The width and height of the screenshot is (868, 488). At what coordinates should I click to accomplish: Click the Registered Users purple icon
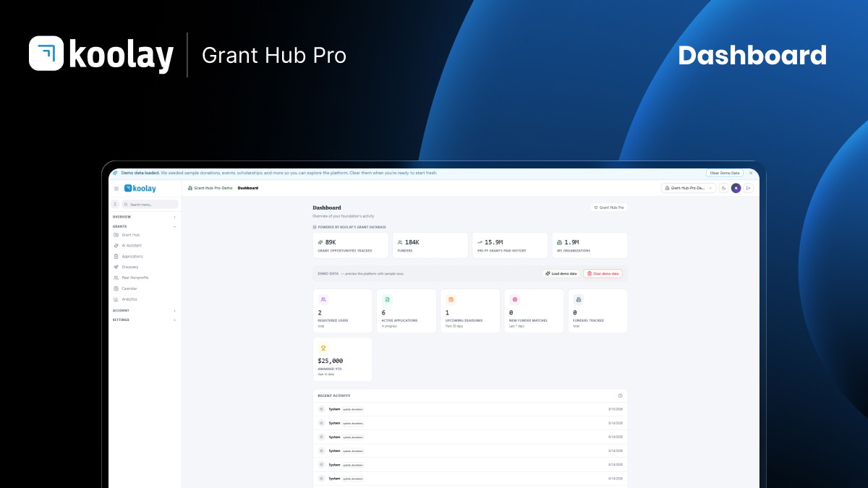(x=323, y=299)
